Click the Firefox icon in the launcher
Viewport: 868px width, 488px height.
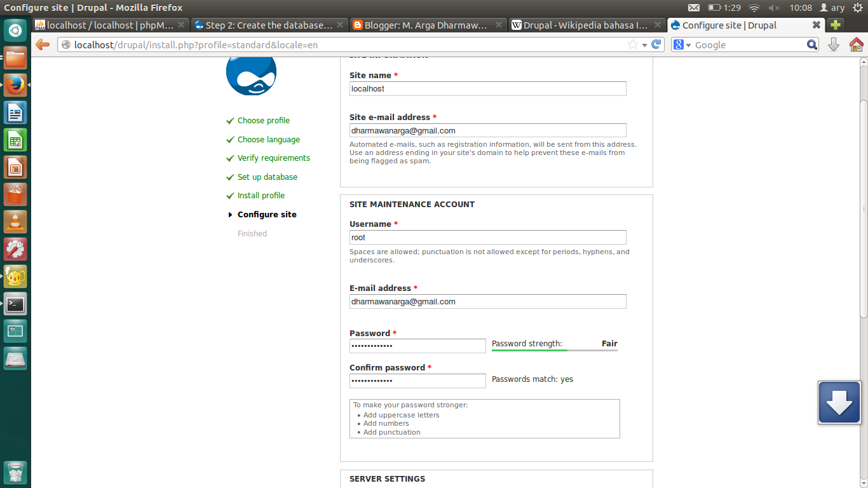[15, 85]
